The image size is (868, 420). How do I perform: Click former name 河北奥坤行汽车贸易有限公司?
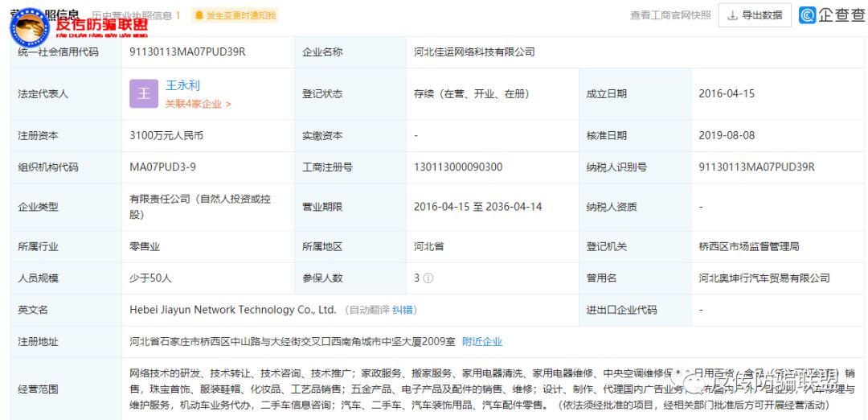coord(764,278)
